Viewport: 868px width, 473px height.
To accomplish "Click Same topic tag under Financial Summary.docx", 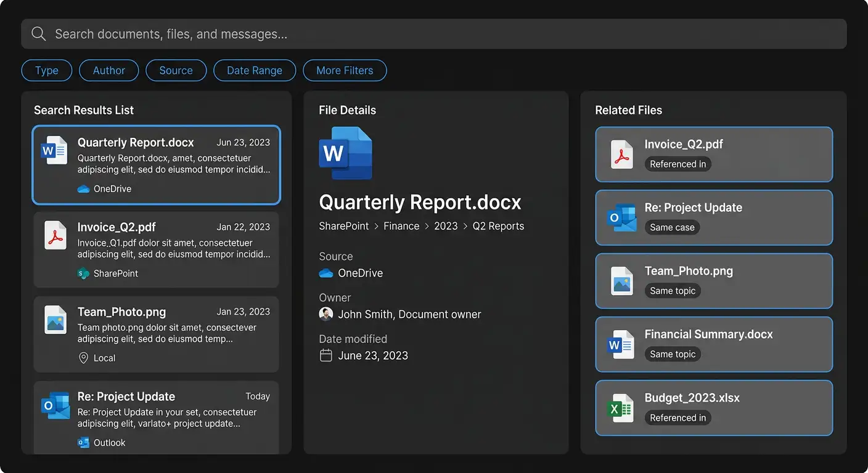I will tap(673, 354).
